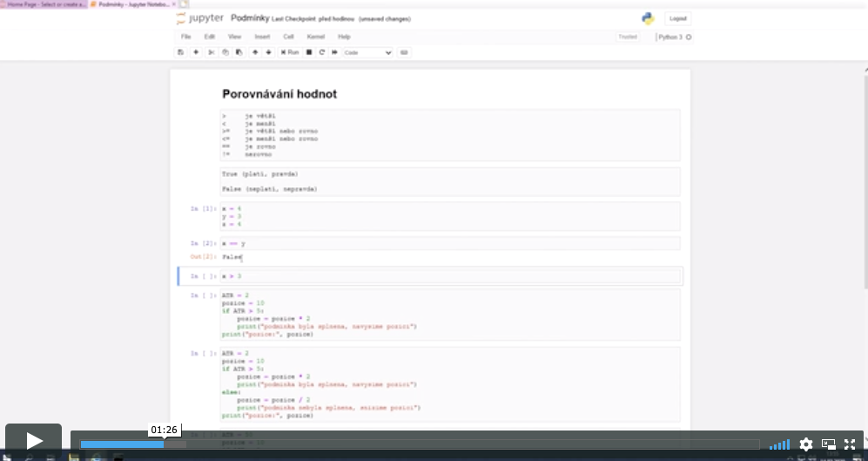Open a new browser tab
The width and height of the screenshot is (868, 461).
[x=185, y=3]
